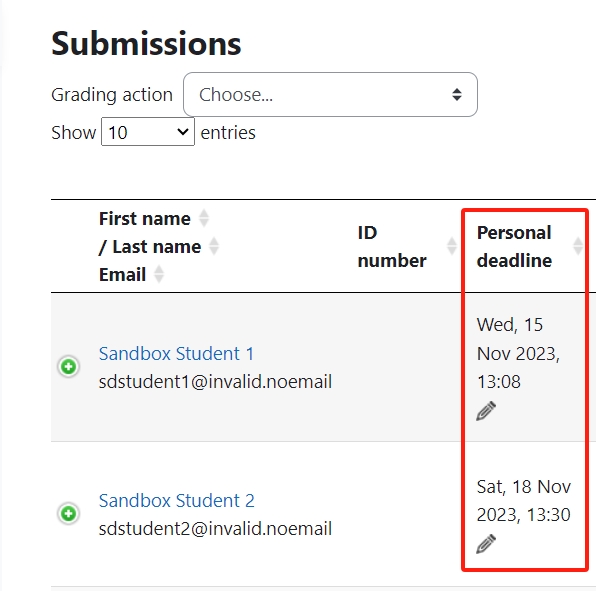Open the Grading action Choose dropdown
This screenshot has height=591, width=596.
[x=330, y=95]
